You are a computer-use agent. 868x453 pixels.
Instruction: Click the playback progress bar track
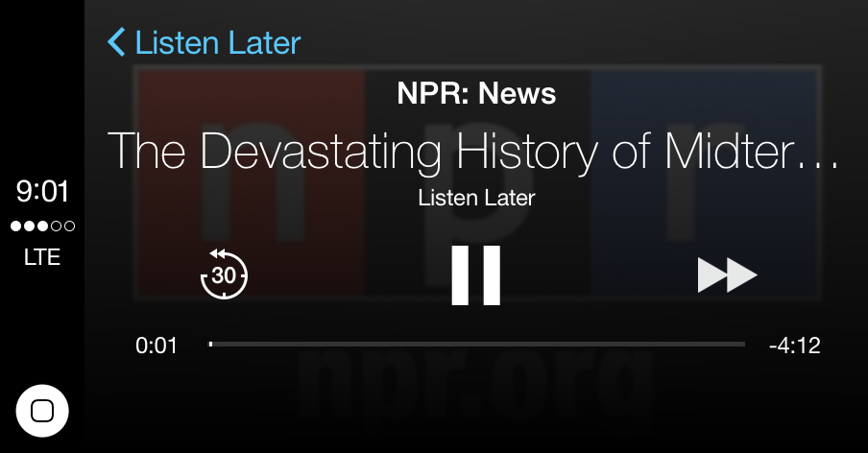(x=477, y=344)
